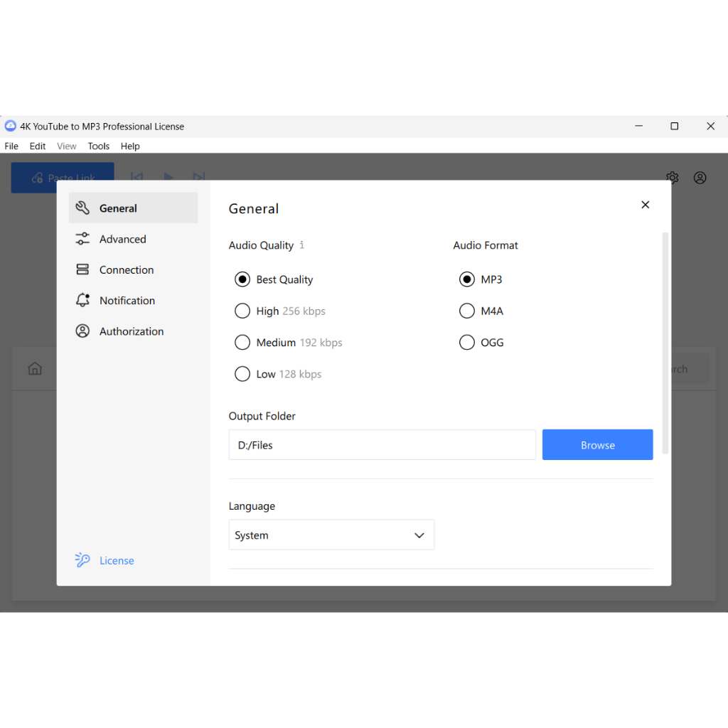Click the License link in sidebar

click(117, 561)
